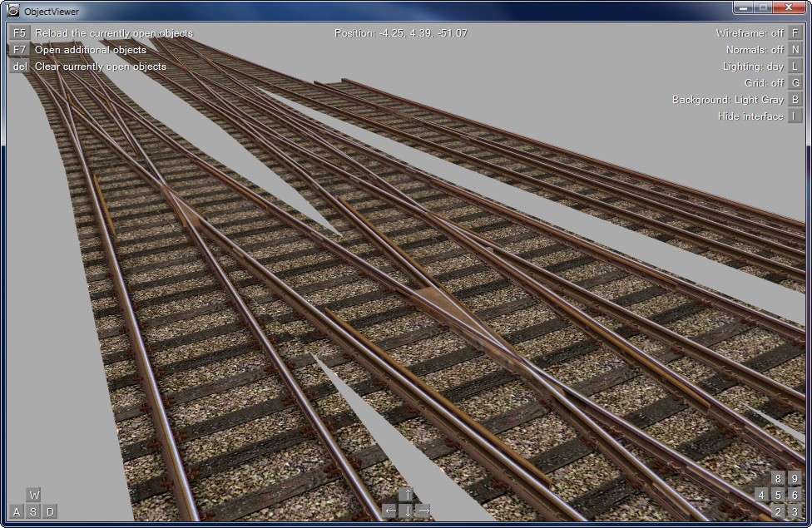Toggle normals display with the N key
This screenshot has width=812, height=528.
pos(795,50)
